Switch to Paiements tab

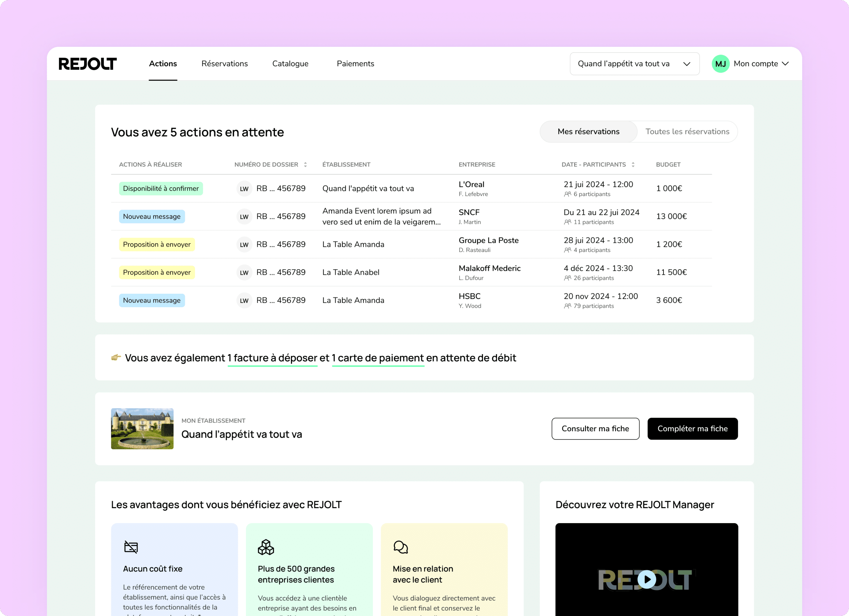click(x=355, y=64)
